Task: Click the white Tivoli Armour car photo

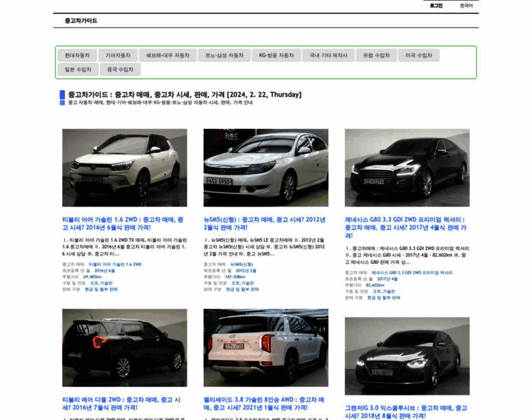Action: (x=125, y=167)
